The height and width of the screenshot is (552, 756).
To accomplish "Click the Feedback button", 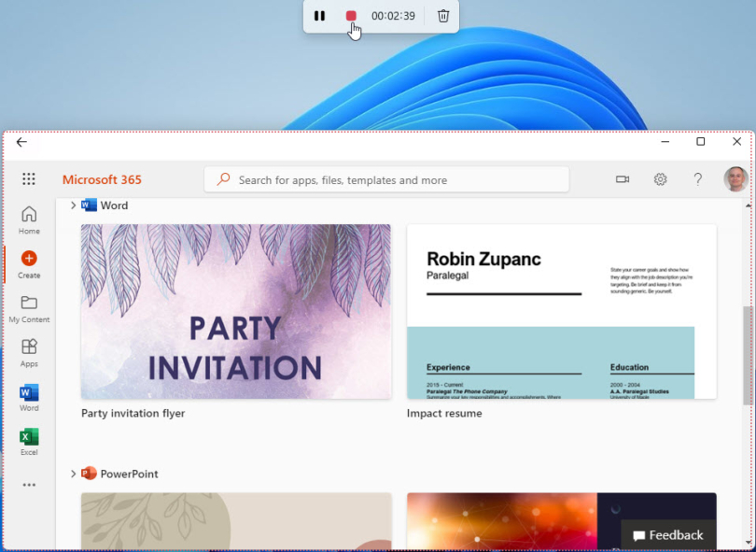I will pos(668,535).
